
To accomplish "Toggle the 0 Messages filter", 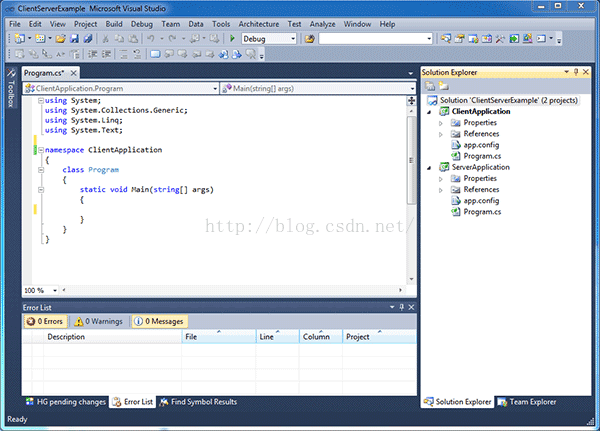I will pos(160,321).
